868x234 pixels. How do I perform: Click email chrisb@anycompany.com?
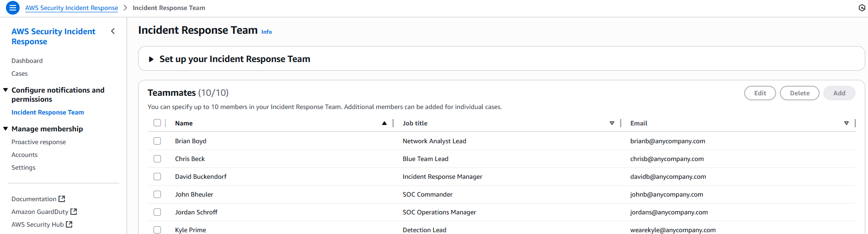coord(667,159)
